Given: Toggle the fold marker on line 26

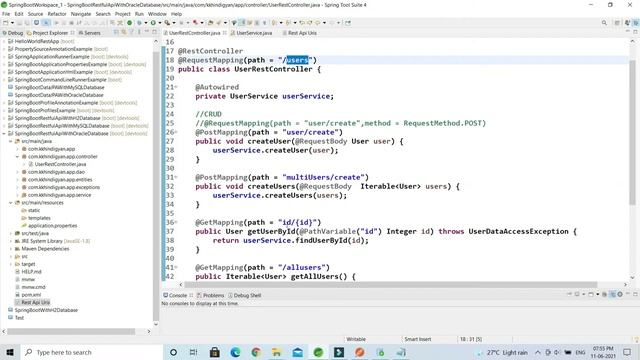Looking at the screenshot, I should click(176, 132).
